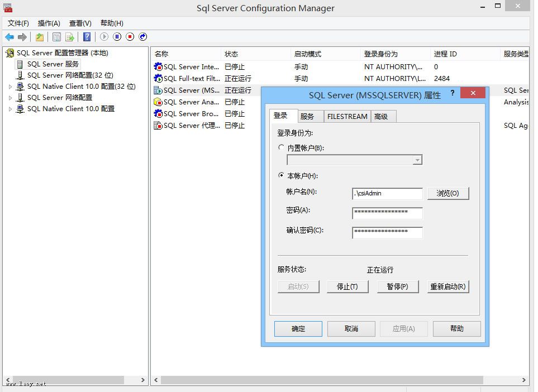Click the 取消 cancel button
This screenshot has height=392, width=538.
pyautogui.click(x=351, y=329)
